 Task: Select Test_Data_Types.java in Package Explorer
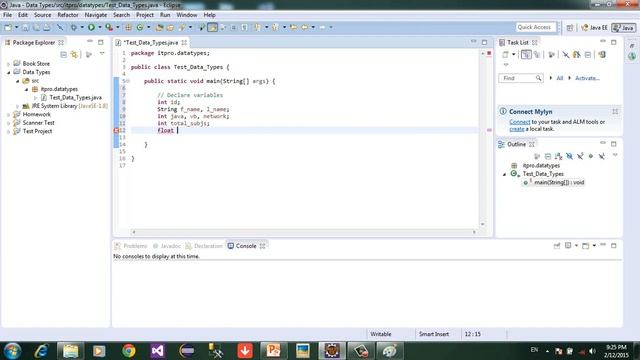click(76, 98)
